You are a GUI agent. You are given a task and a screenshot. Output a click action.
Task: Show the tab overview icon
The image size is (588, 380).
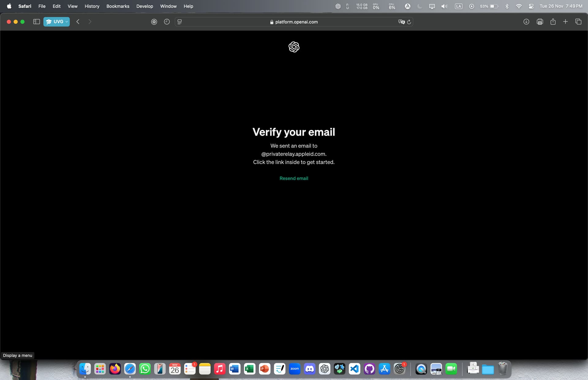pos(578,21)
